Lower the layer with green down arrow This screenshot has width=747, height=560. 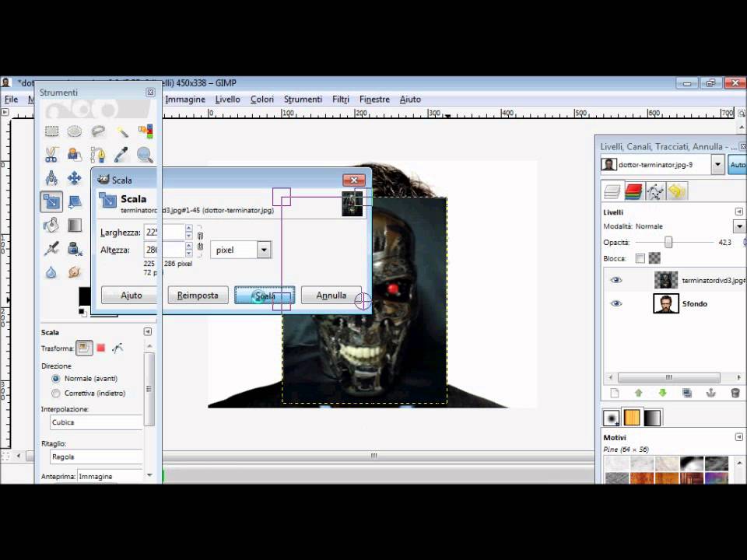coord(663,393)
